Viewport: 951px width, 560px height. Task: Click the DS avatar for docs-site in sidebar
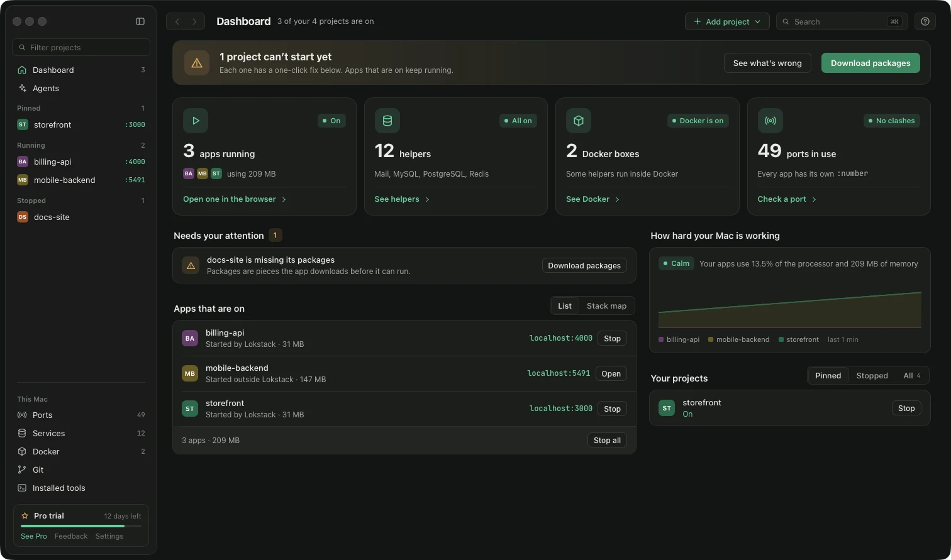(x=23, y=217)
